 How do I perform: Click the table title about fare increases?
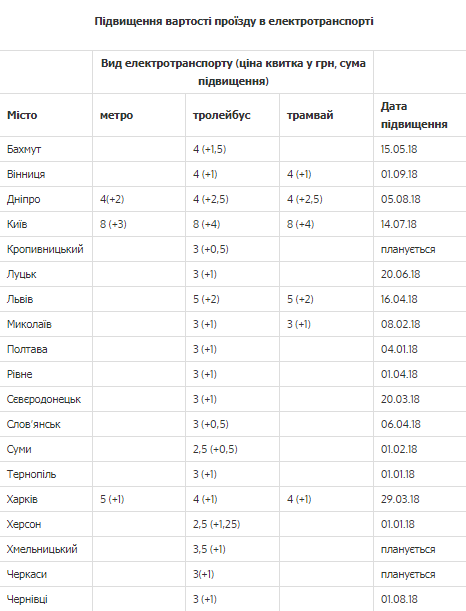click(234, 21)
